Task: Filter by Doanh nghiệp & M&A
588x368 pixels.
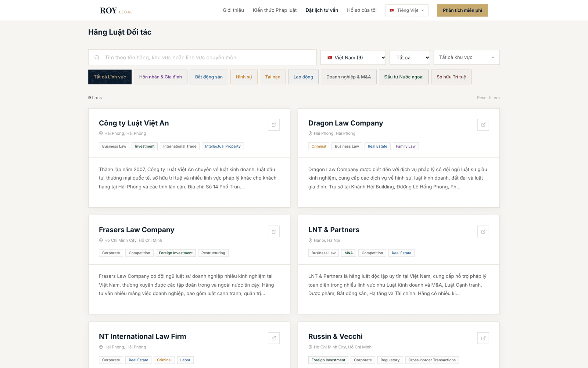Action: pyautogui.click(x=349, y=77)
